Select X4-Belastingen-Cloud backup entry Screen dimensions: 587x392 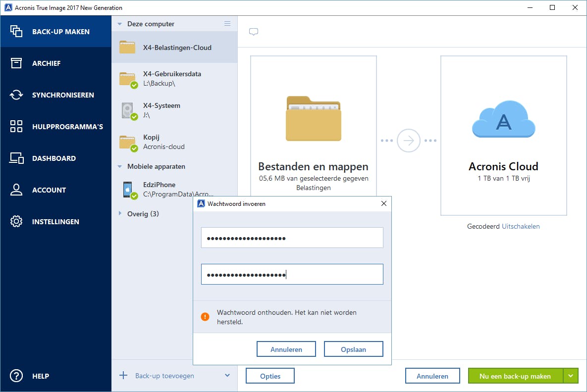click(x=174, y=47)
